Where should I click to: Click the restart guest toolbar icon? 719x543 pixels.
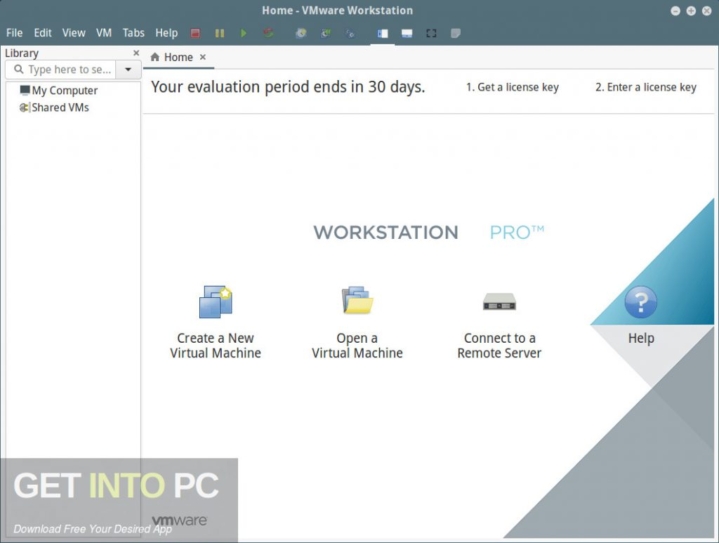click(x=268, y=33)
